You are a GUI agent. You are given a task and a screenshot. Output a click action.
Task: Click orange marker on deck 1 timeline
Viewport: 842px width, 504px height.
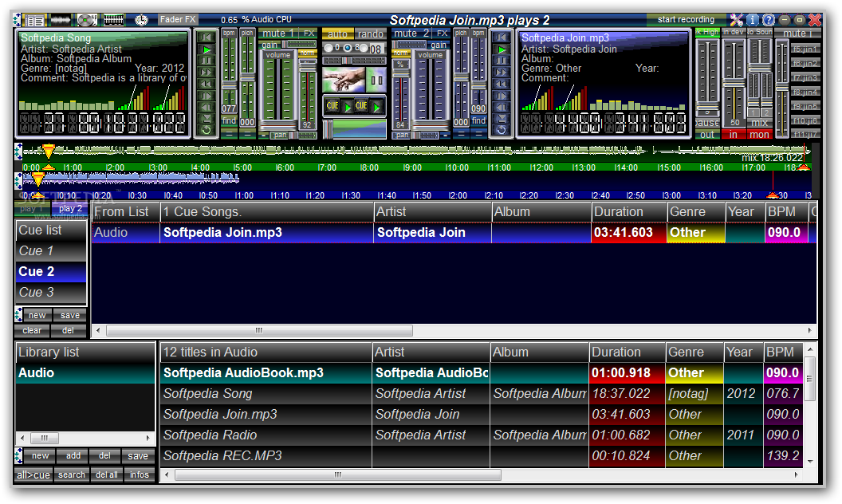(x=49, y=151)
